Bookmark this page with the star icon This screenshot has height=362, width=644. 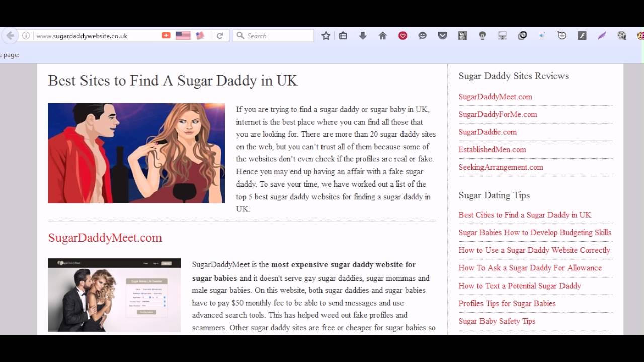[x=326, y=36]
